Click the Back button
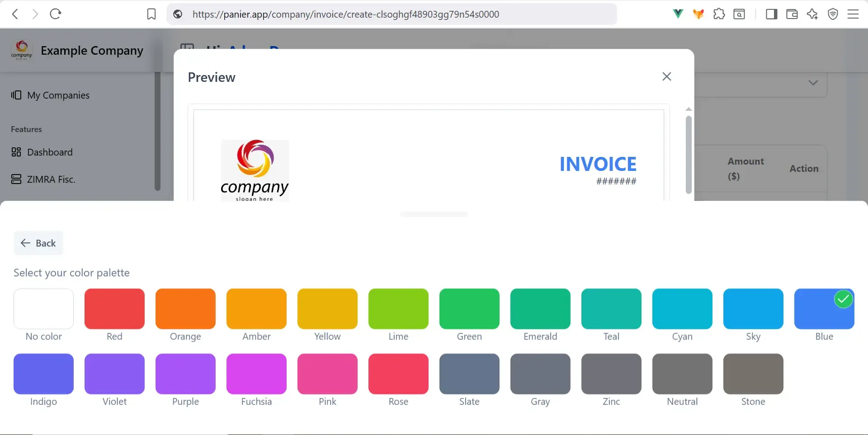 point(38,243)
